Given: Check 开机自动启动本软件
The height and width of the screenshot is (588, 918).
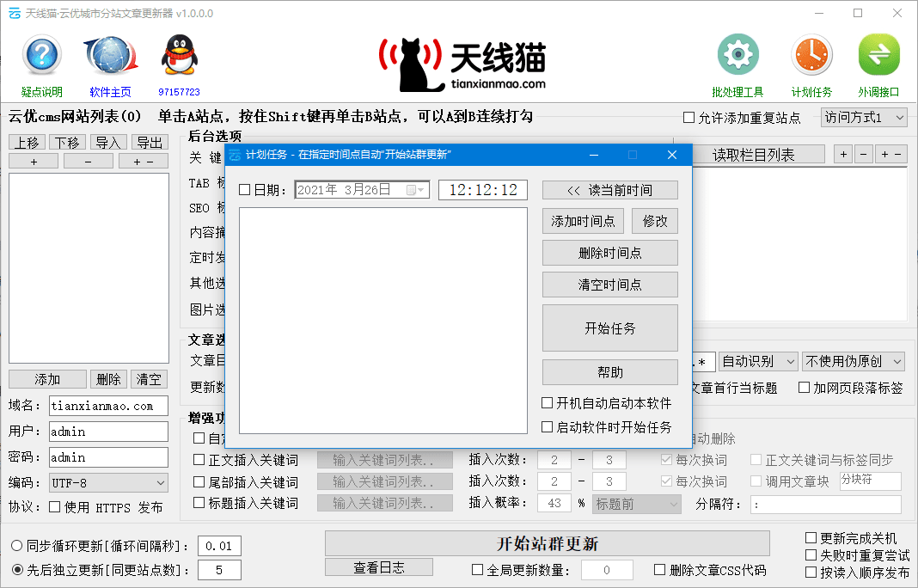Looking at the screenshot, I should (x=547, y=403).
